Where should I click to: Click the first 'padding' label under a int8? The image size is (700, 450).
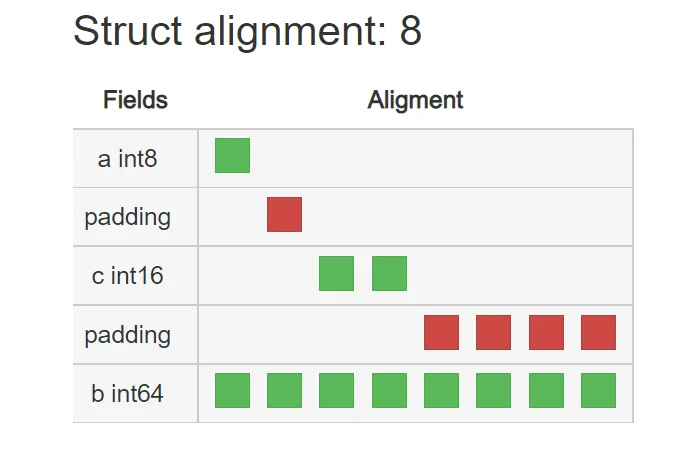point(128,218)
